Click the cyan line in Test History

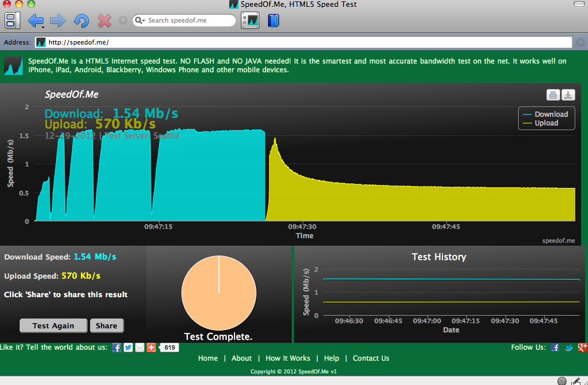click(451, 279)
